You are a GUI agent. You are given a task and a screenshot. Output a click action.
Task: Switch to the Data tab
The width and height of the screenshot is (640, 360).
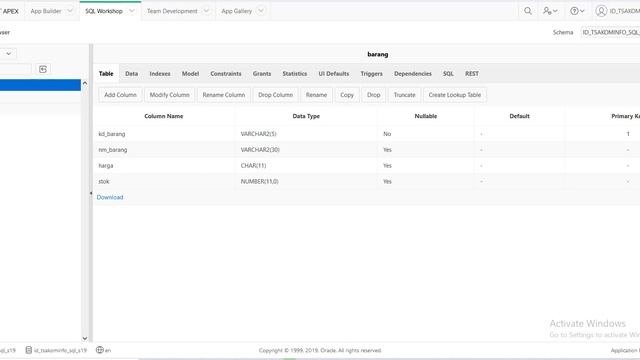coord(131,73)
